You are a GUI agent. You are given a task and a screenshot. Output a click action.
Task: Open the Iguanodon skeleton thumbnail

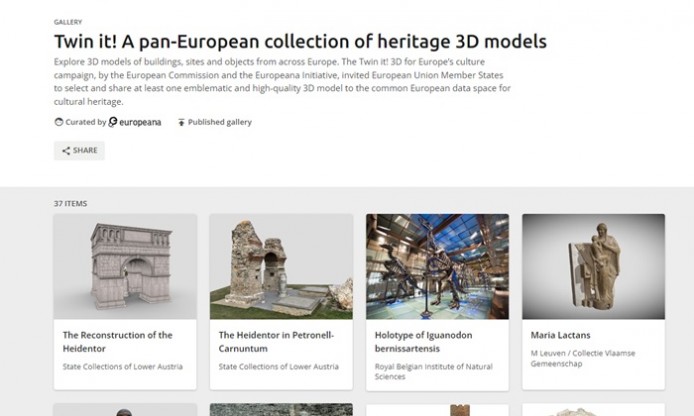pos(437,266)
